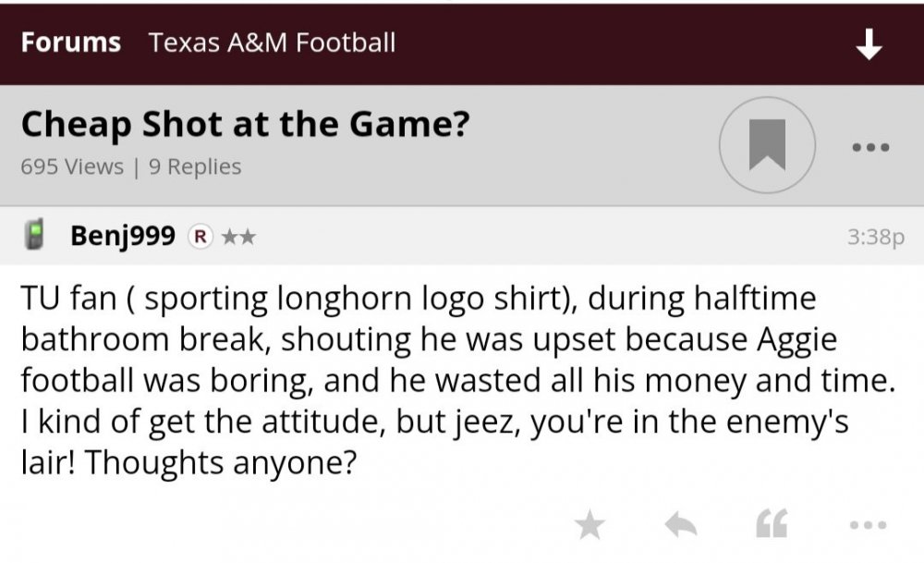Click the mobile phone icon beside Benj999
Viewport: 924px width, 563px height.
click(36, 236)
